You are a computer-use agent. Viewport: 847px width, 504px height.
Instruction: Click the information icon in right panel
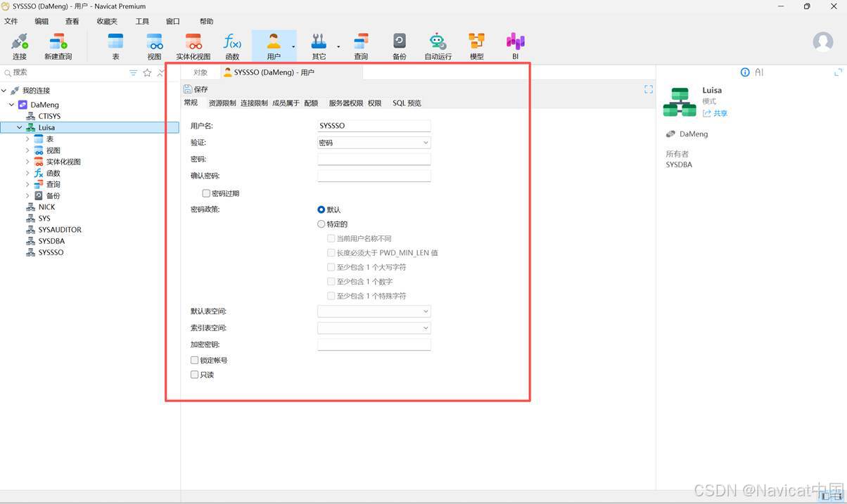[745, 72]
